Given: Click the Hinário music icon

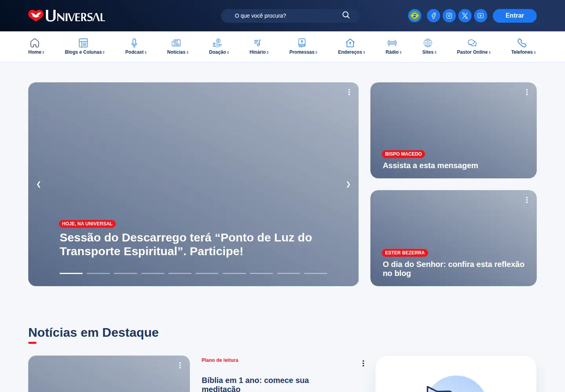Looking at the screenshot, I should tap(257, 43).
